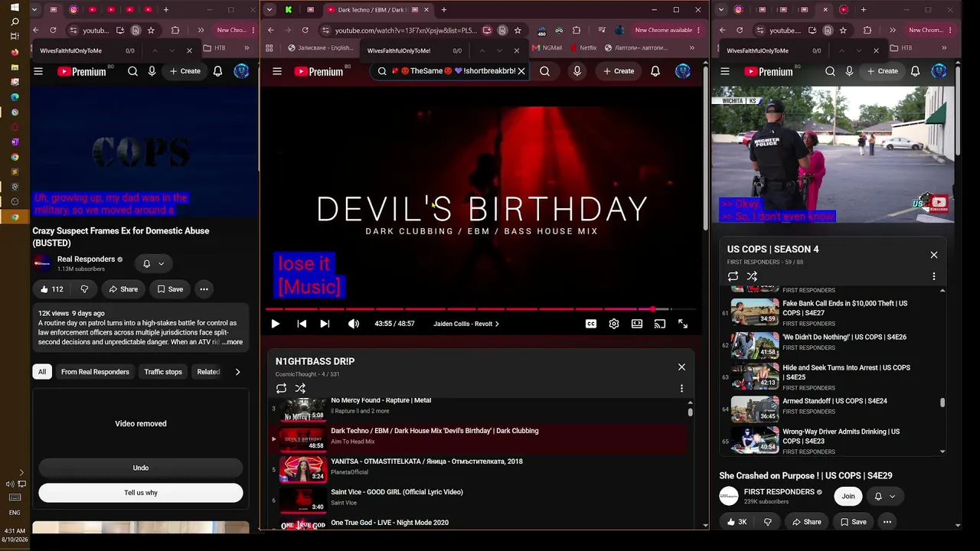Expand description with ...more in left window
Image resolution: width=980 pixels, height=551 pixels.
point(232,342)
